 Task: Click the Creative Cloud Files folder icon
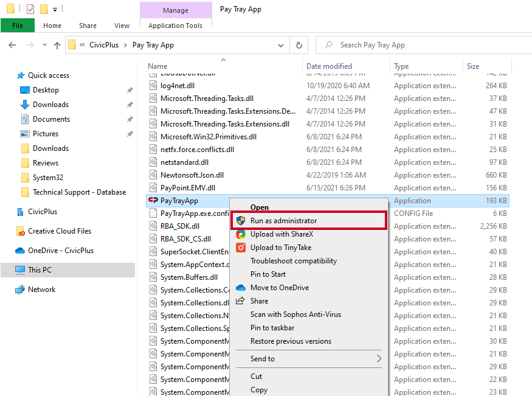pos(21,231)
